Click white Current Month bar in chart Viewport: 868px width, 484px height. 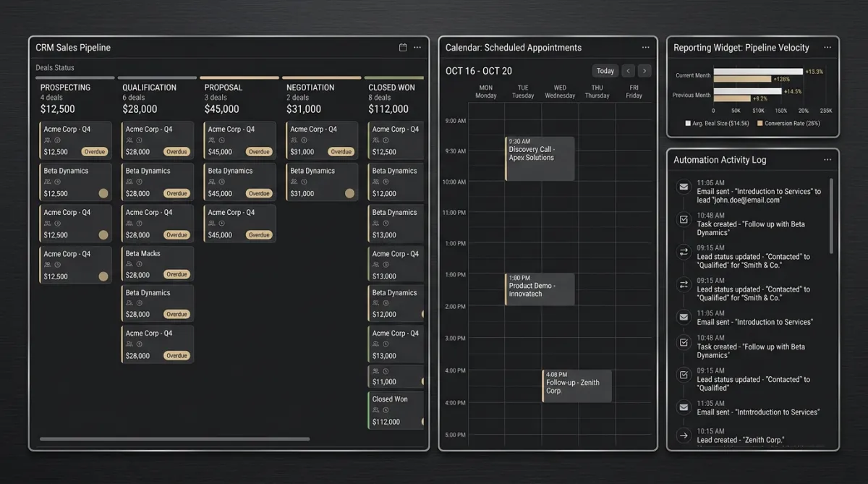click(x=758, y=72)
